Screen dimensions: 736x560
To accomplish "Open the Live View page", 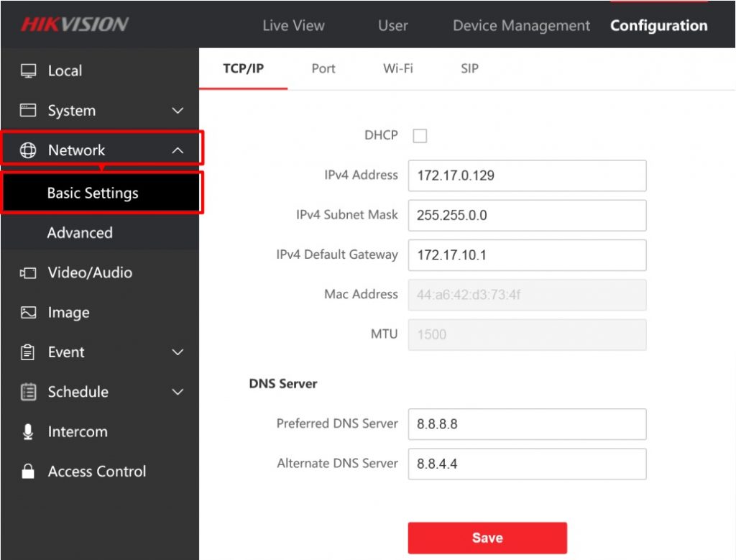I will pyautogui.click(x=293, y=25).
